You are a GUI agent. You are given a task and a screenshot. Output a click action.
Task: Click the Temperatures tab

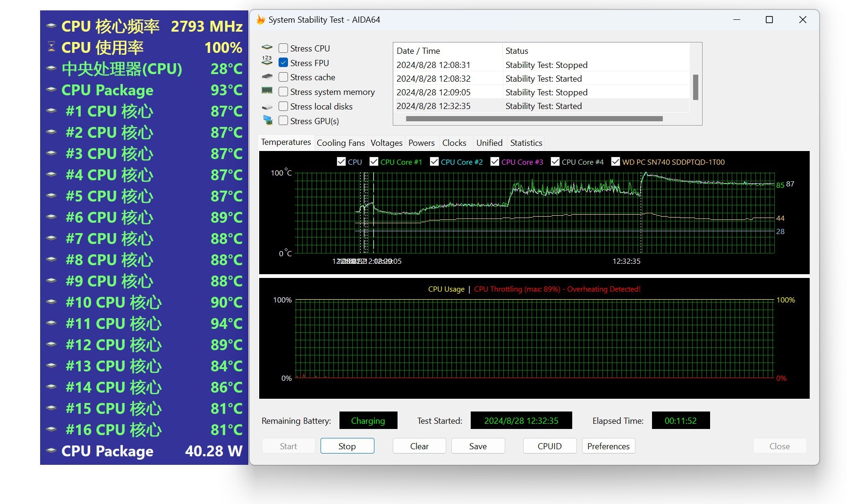tap(286, 142)
